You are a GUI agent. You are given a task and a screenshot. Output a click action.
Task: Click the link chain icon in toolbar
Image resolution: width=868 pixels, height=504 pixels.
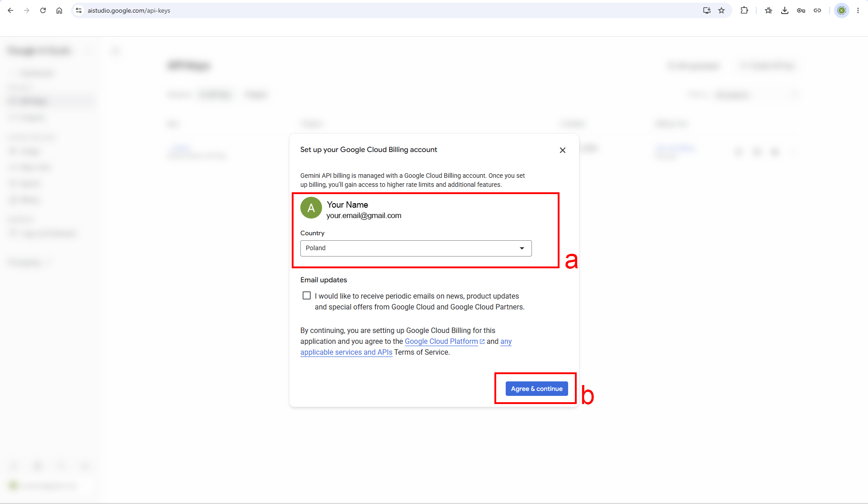coord(817,10)
